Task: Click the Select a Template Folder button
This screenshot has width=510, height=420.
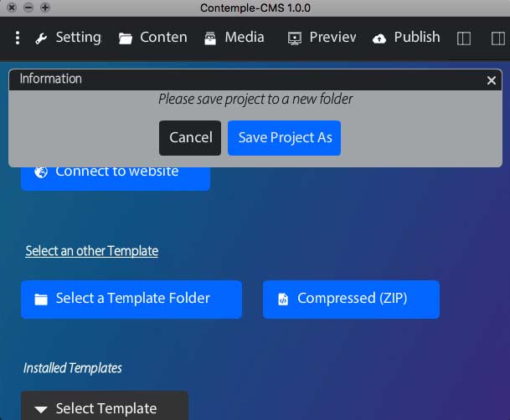Action: [x=131, y=299]
